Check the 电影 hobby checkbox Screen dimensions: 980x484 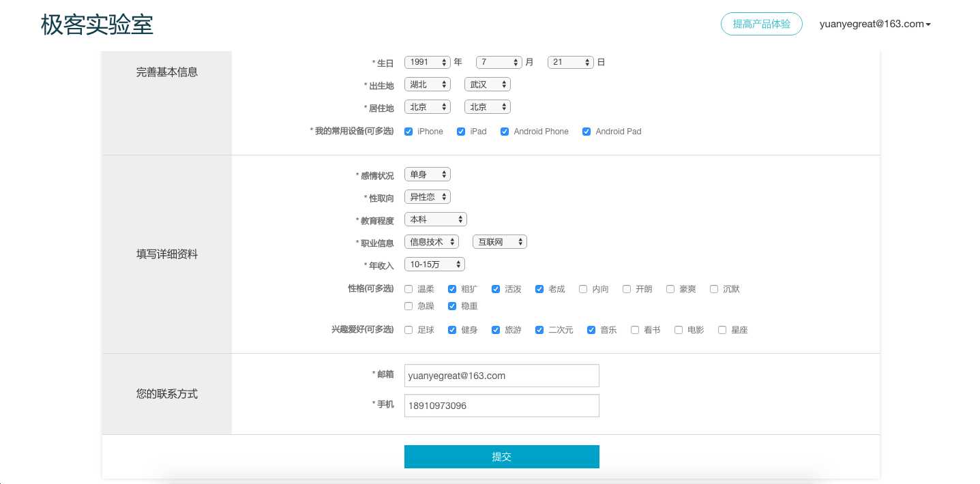[x=679, y=330]
